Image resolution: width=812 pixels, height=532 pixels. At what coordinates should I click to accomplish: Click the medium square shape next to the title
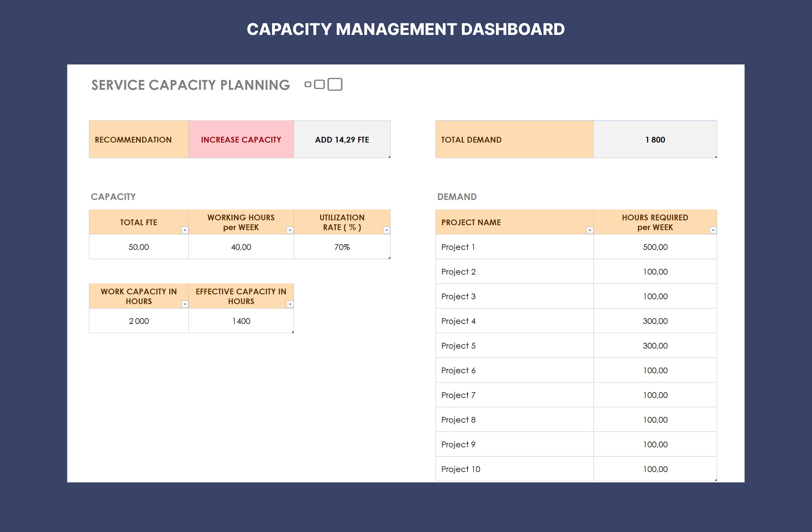coord(319,84)
